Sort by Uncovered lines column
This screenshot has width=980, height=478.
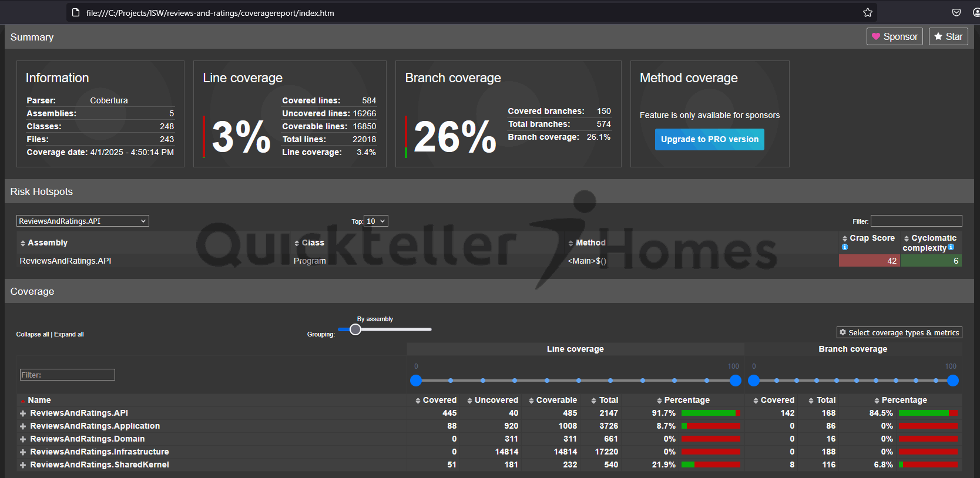tap(492, 400)
